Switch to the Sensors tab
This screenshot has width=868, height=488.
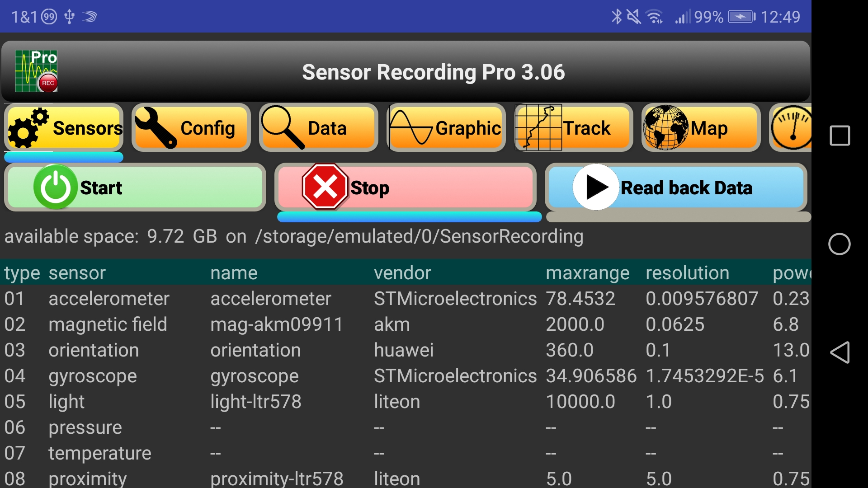[63, 128]
